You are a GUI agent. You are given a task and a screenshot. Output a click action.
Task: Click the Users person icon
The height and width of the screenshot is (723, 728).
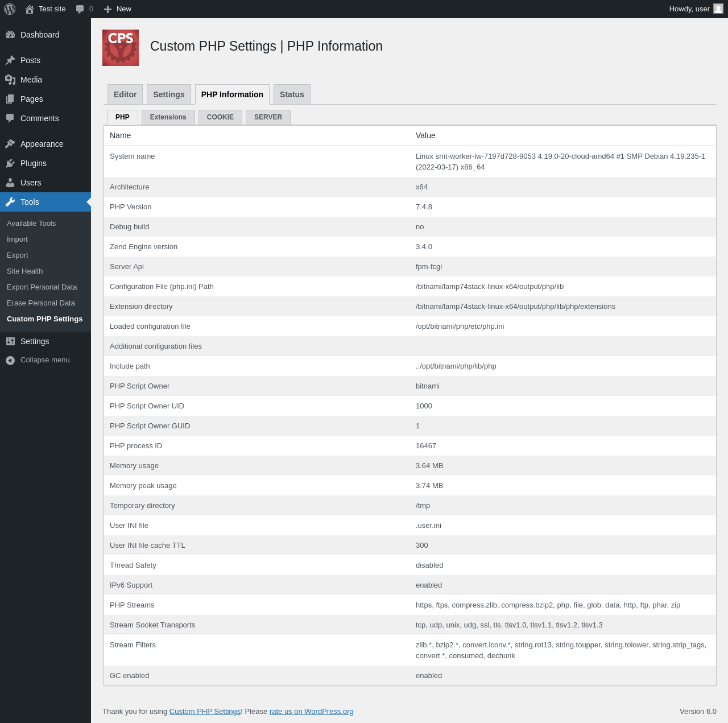(x=10, y=183)
